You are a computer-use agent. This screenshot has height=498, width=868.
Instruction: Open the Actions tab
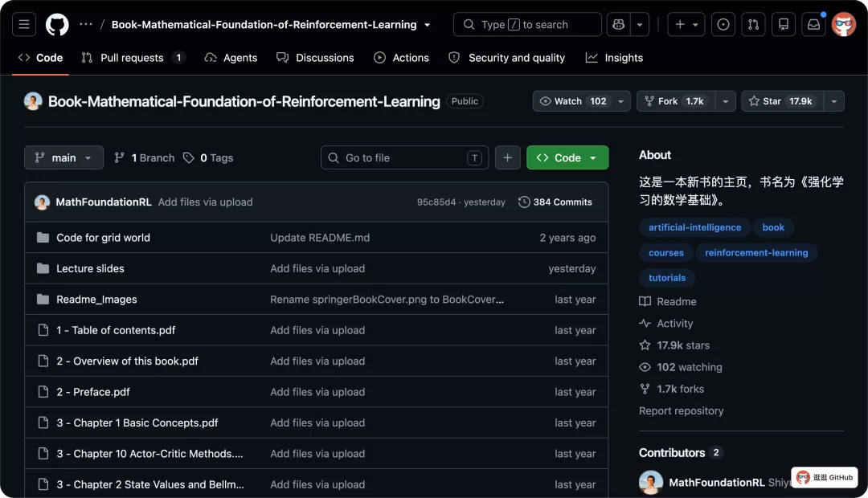point(401,58)
